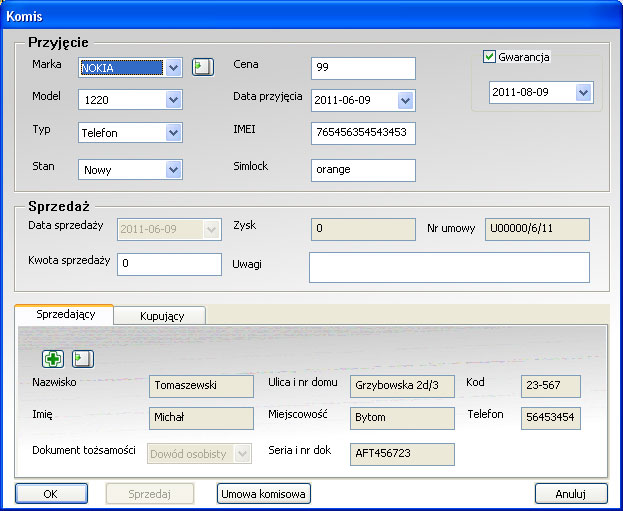The height and width of the screenshot is (511, 623).
Task: Switch to the Kupujący tab
Action: [x=160, y=316]
